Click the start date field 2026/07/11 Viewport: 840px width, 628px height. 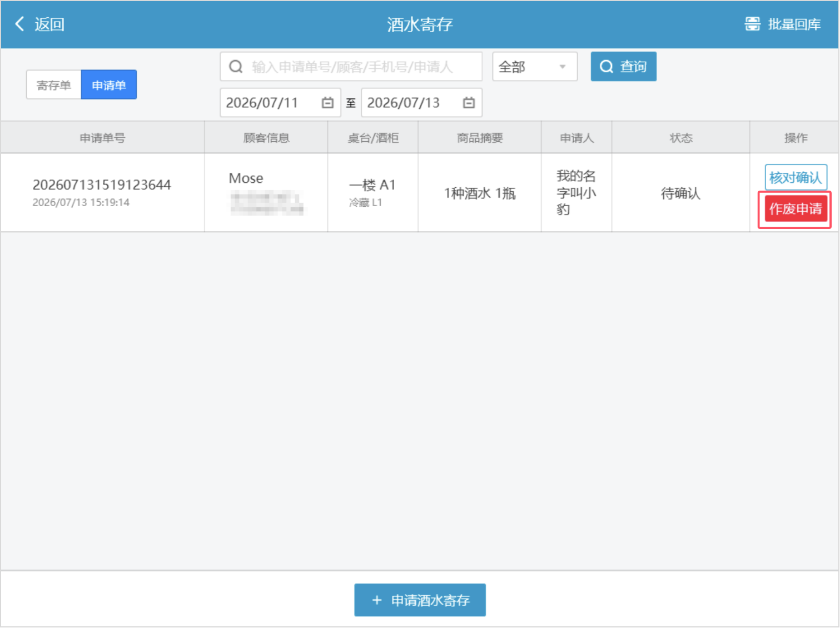coord(280,103)
